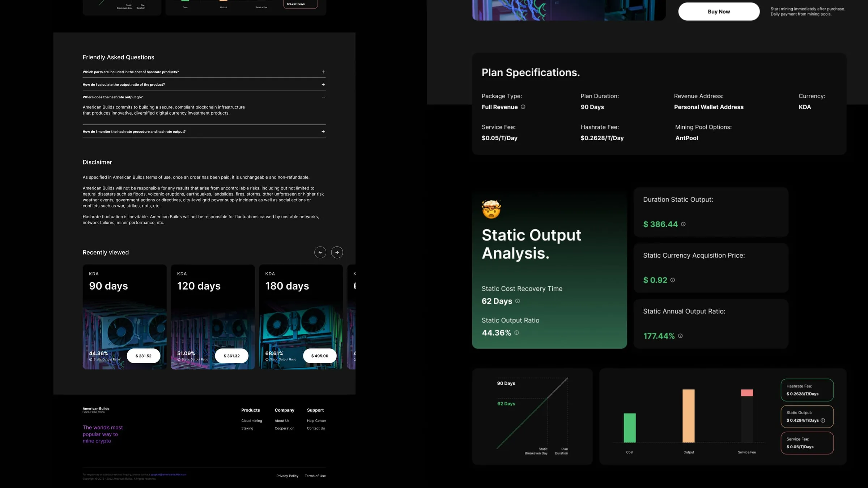
Task: Open the Cooperation footer link
Action: (285, 428)
